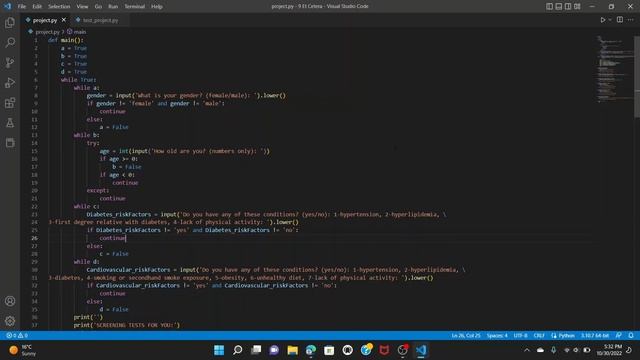The width and height of the screenshot is (640, 360).
Task: Open the activity bar view below Testing
Action: coord(10,142)
